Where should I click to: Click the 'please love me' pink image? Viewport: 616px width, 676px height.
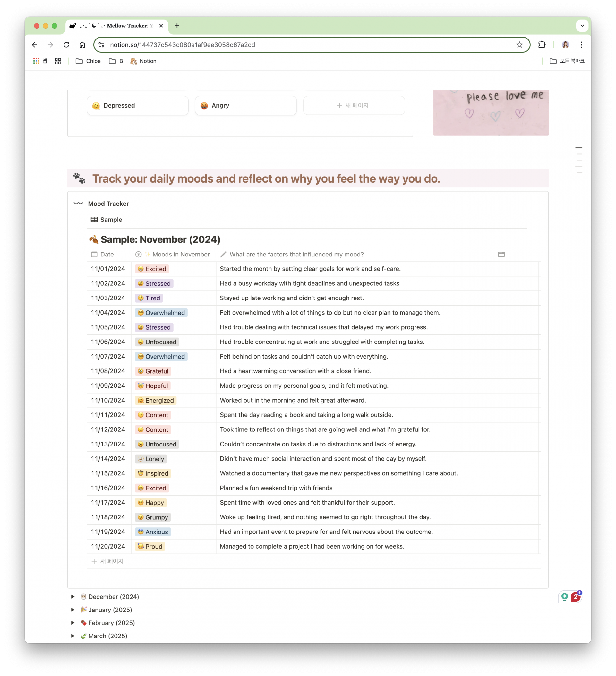tap(491, 112)
